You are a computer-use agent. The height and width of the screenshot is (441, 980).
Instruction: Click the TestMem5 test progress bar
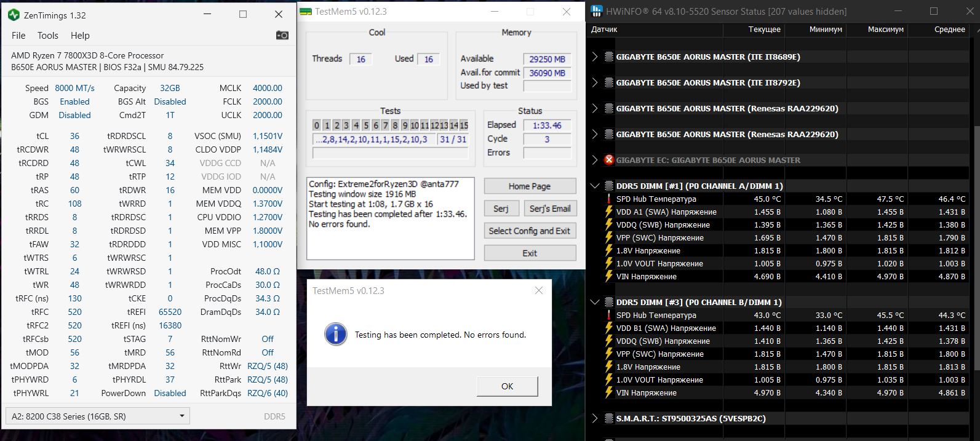click(x=391, y=153)
